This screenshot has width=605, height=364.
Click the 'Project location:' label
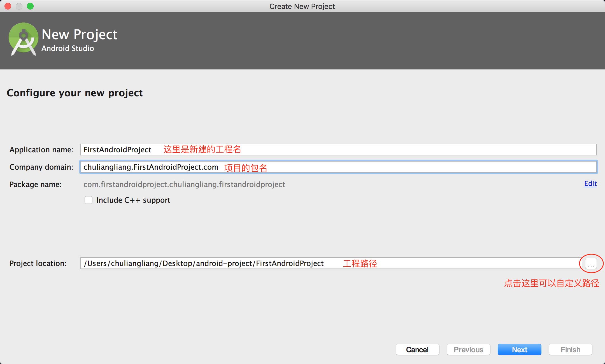[38, 263]
